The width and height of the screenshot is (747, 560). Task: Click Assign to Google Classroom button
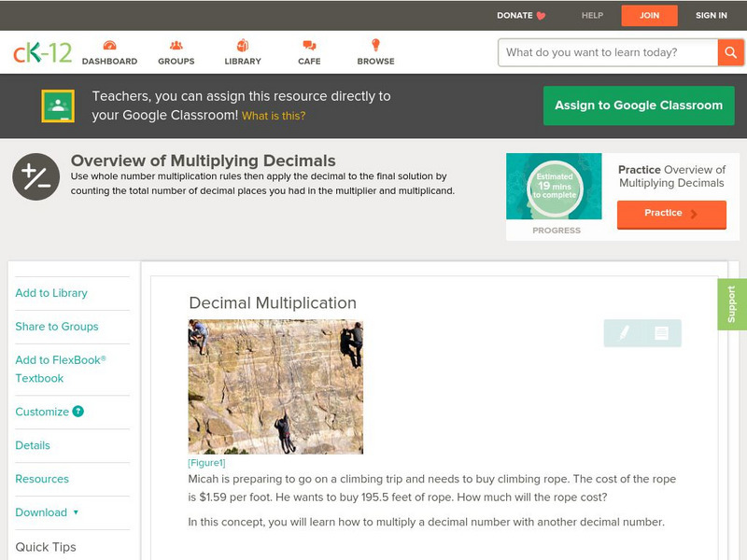[639, 105]
